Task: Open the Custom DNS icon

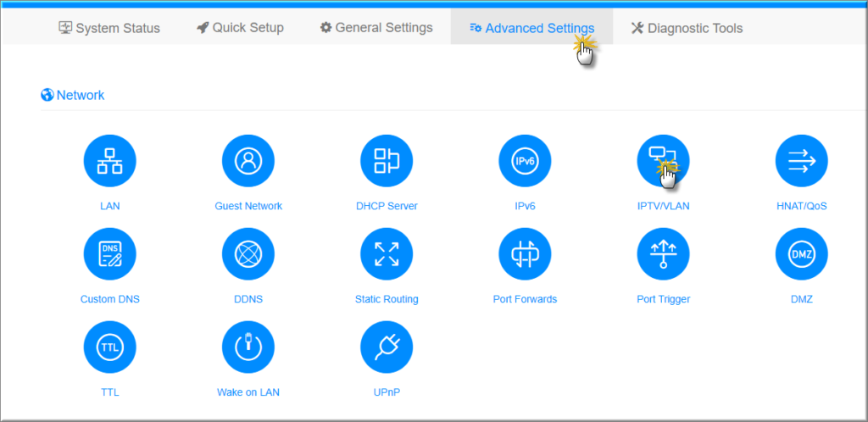Action: pyautogui.click(x=109, y=254)
